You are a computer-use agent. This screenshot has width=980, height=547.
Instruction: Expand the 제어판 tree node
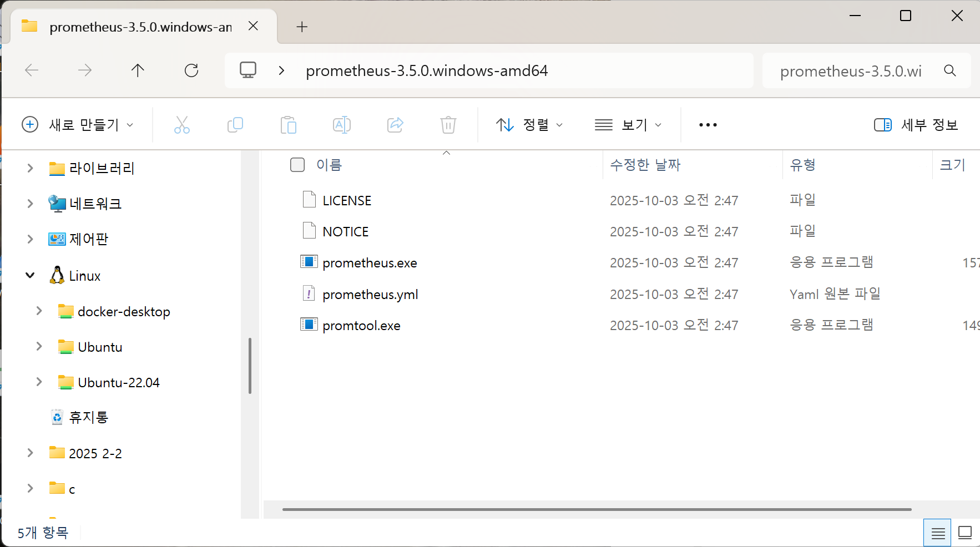31,239
